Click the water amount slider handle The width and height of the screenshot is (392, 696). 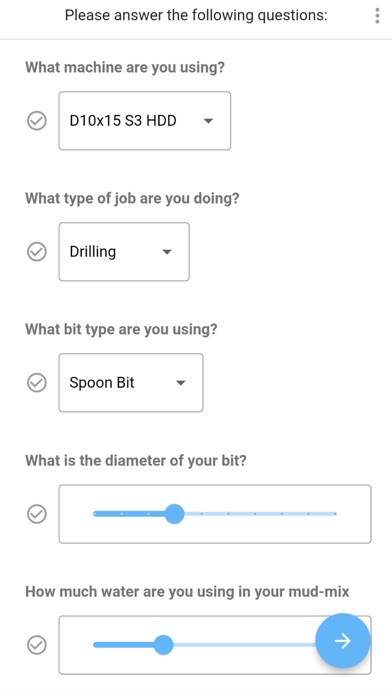point(163,645)
